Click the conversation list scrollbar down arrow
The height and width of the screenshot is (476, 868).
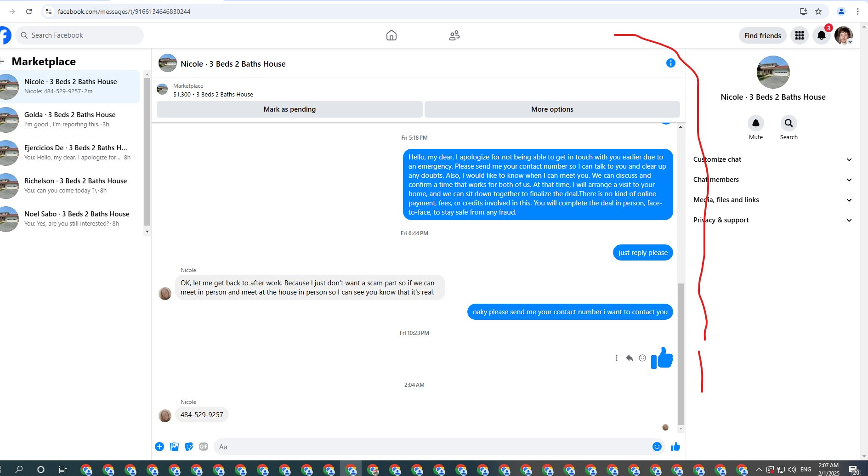click(147, 232)
